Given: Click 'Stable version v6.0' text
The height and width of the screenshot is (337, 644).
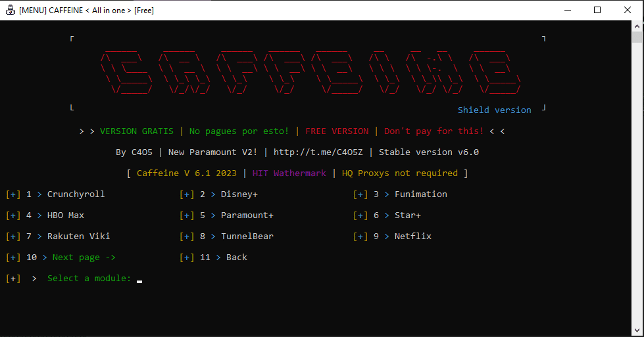Looking at the screenshot, I should pyautogui.click(x=429, y=152).
